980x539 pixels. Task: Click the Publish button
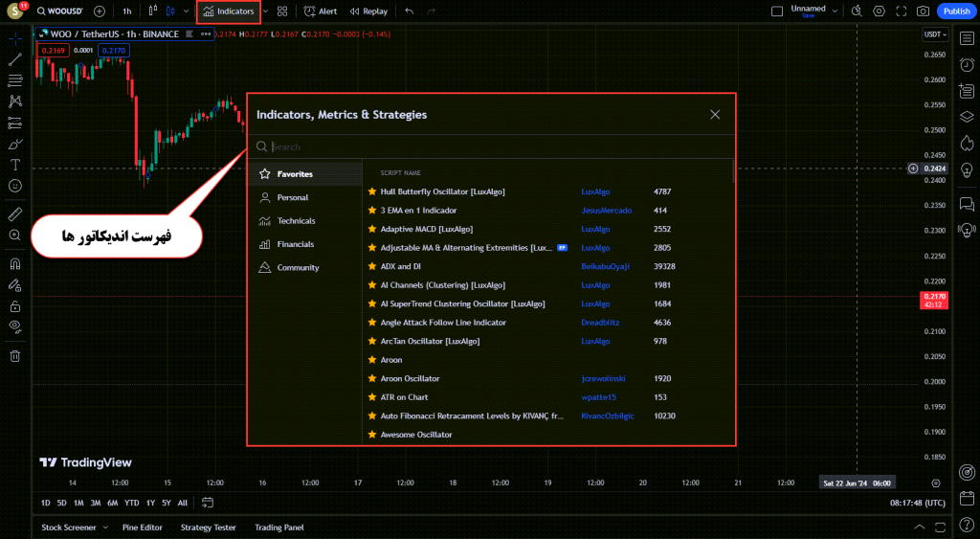(956, 11)
